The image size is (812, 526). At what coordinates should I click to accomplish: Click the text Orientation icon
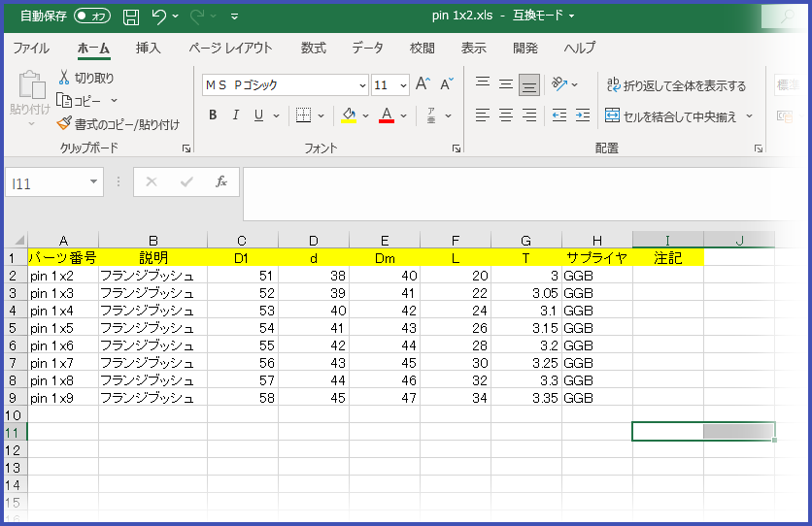click(559, 84)
